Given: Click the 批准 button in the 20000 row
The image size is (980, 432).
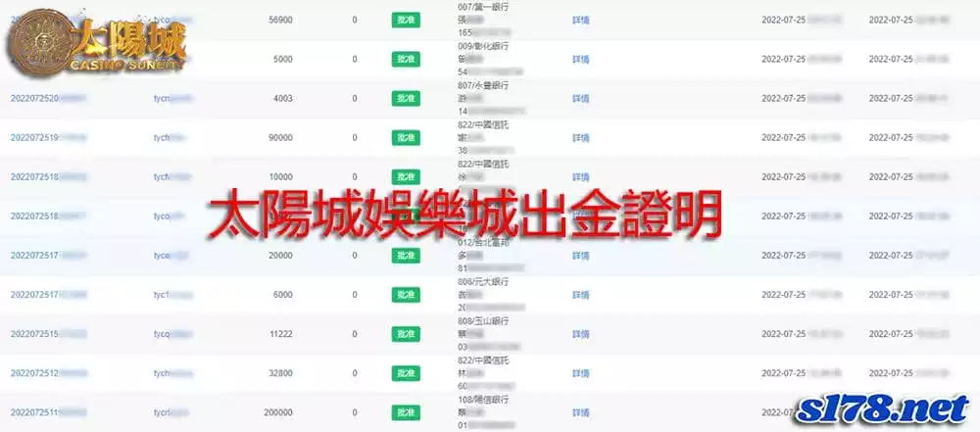Looking at the screenshot, I should (x=406, y=256).
